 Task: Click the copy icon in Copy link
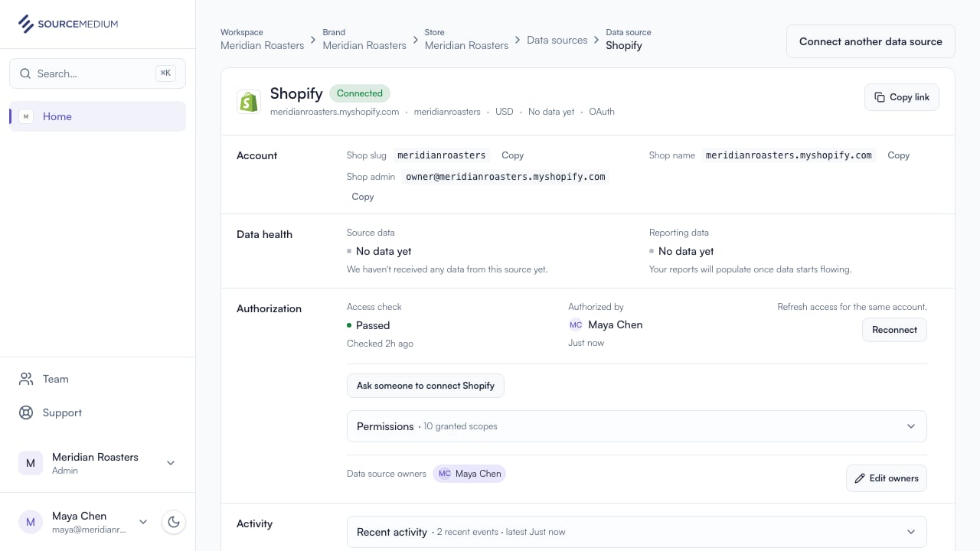click(x=880, y=97)
